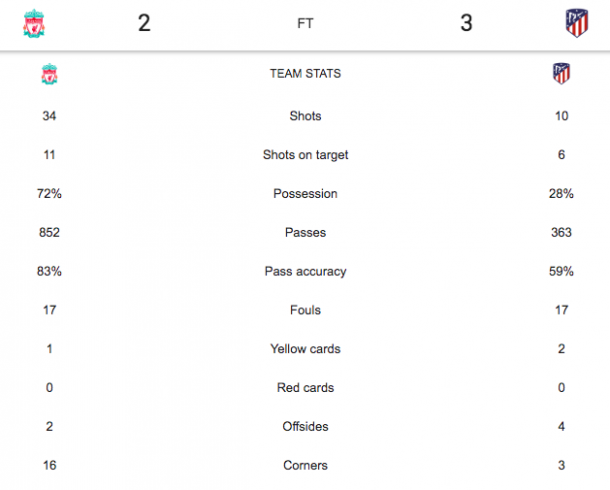Click the Corners stat label
The image size is (610, 490).
[305, 466]
